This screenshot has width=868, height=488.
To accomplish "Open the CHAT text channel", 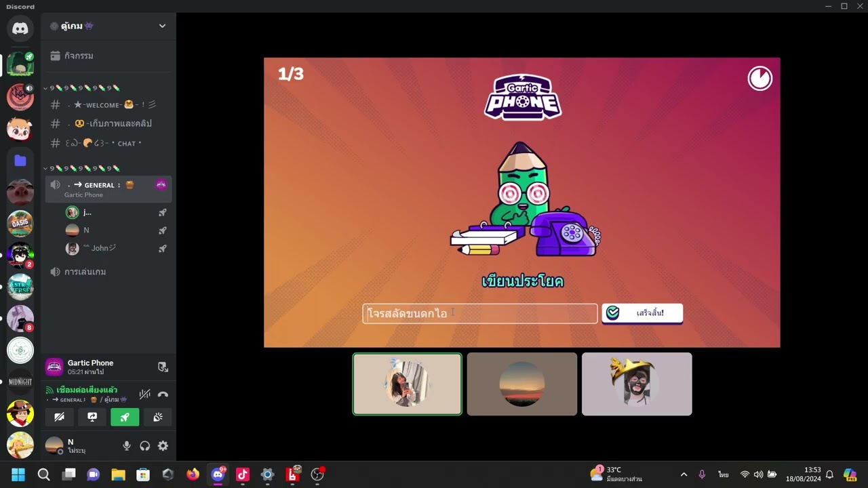I will 108,143.
